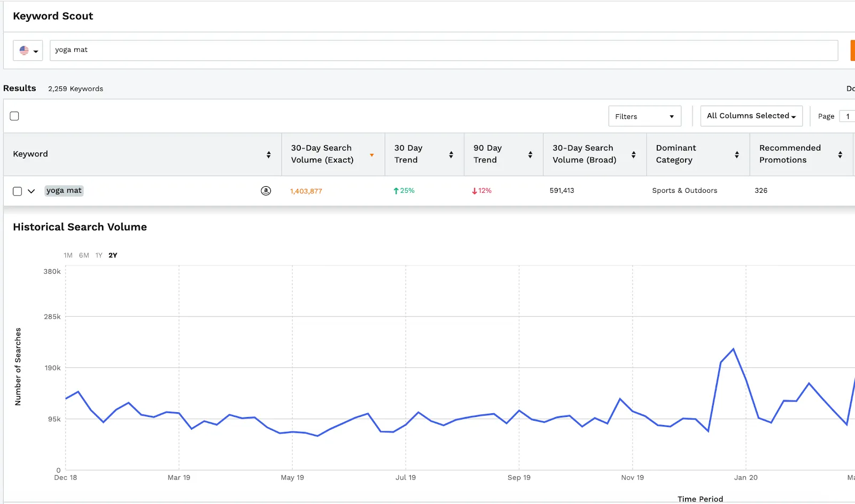
Task: Sort by 30-Day Search Volume (Broad) arrows
Action: (x=634, y=154)
